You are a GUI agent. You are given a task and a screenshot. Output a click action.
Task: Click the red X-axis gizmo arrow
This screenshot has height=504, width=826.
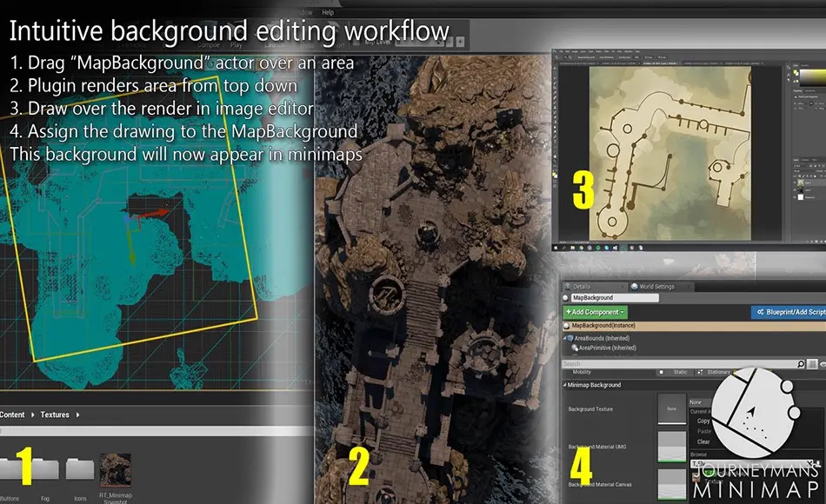pyautogui.click(x=154, y=214)
